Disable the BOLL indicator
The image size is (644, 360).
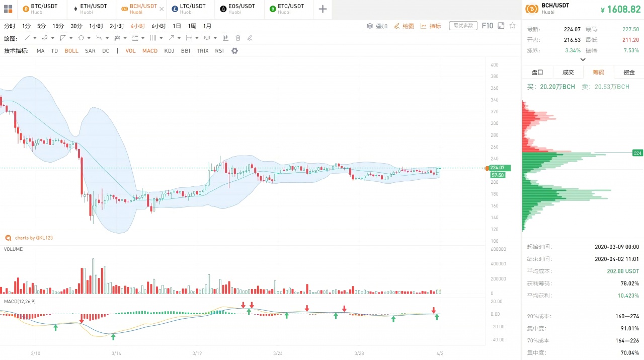pos(71,51)
